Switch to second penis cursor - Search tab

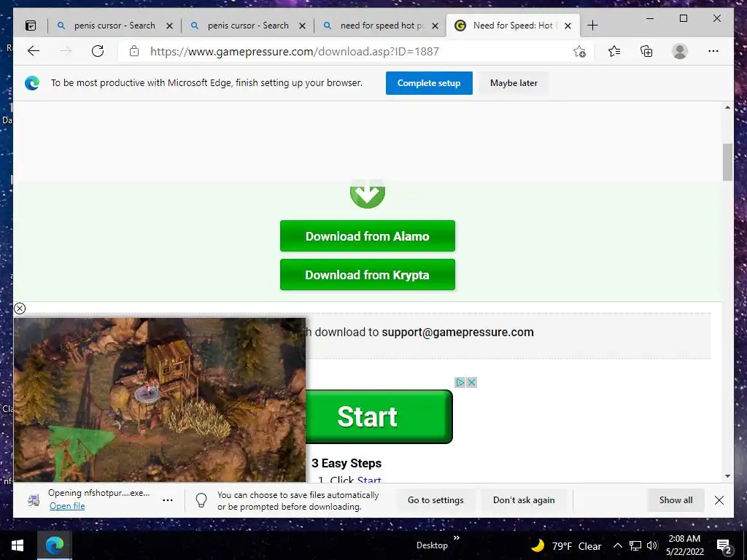pos(248,26)
